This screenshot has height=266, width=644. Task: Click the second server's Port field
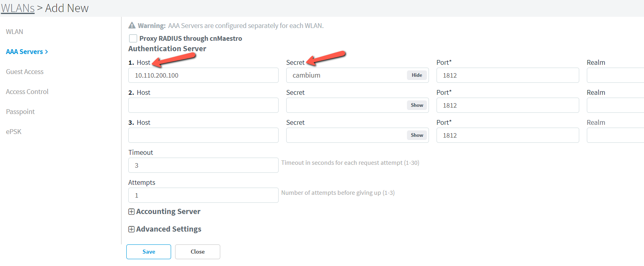click(x=508, y=105)
